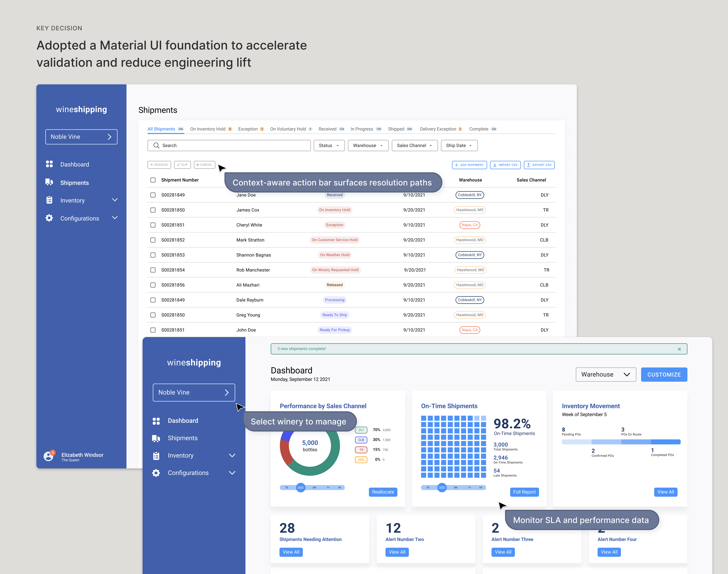The width and height of the screenshot is (728, 574).
Task: Click the Import CSV download icon
Action: (x=495, y=165)
